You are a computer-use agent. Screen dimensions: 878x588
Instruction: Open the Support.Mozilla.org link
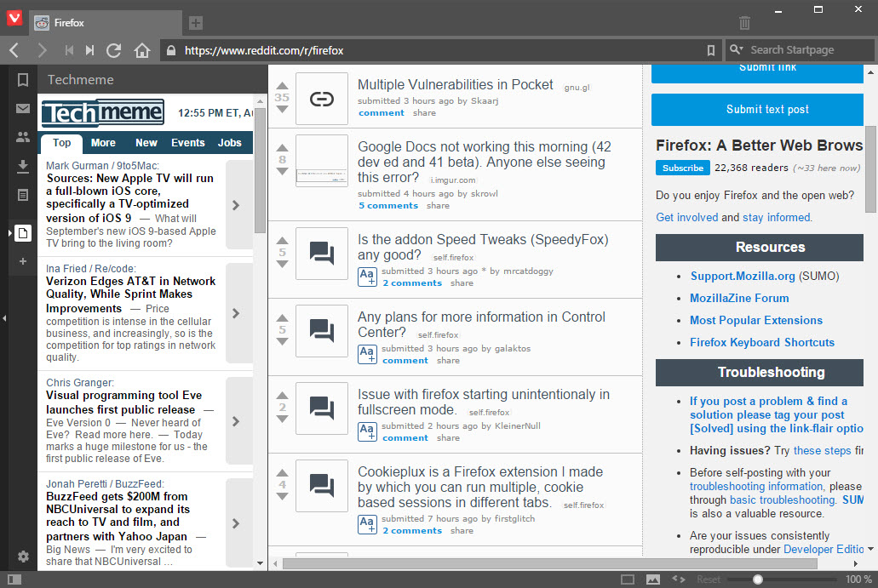[x=743, y=276]
